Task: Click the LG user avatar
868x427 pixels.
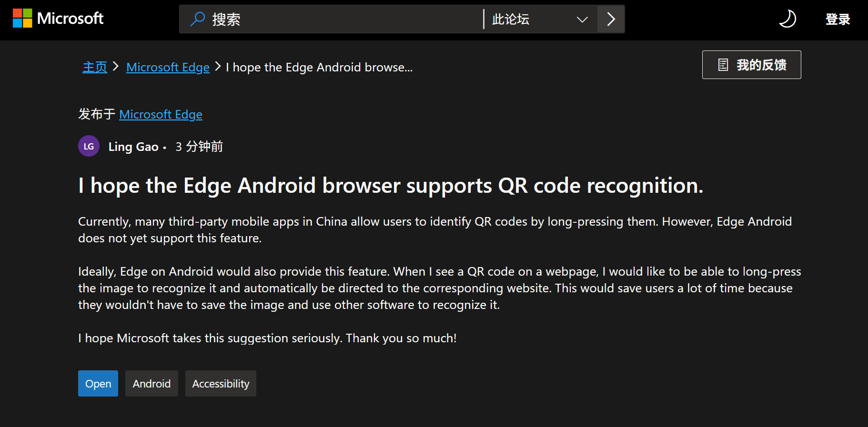Action: tap(89, 146)
